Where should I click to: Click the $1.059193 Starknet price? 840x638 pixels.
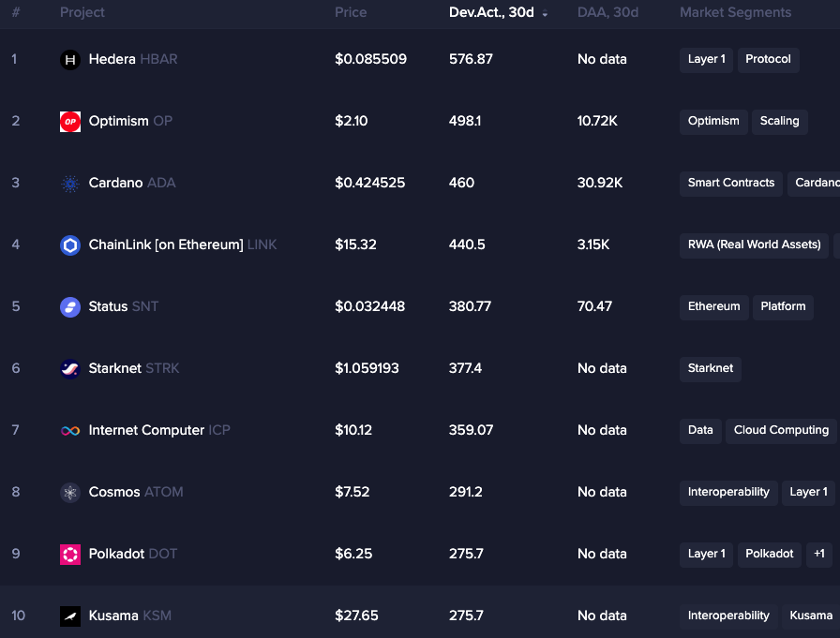click(367, 368)
